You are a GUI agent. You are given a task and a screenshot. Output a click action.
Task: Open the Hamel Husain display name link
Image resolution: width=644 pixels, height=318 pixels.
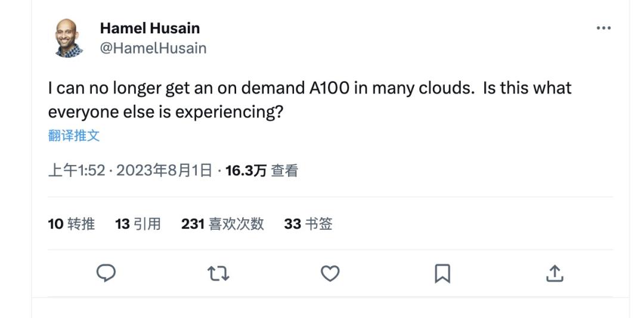[x=150, y=28]
